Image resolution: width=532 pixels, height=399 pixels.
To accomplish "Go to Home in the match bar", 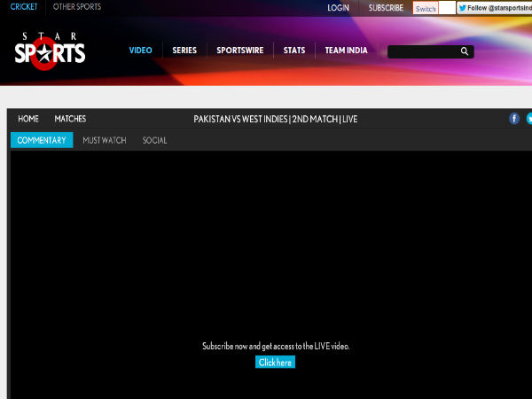I will click(28, 119).
